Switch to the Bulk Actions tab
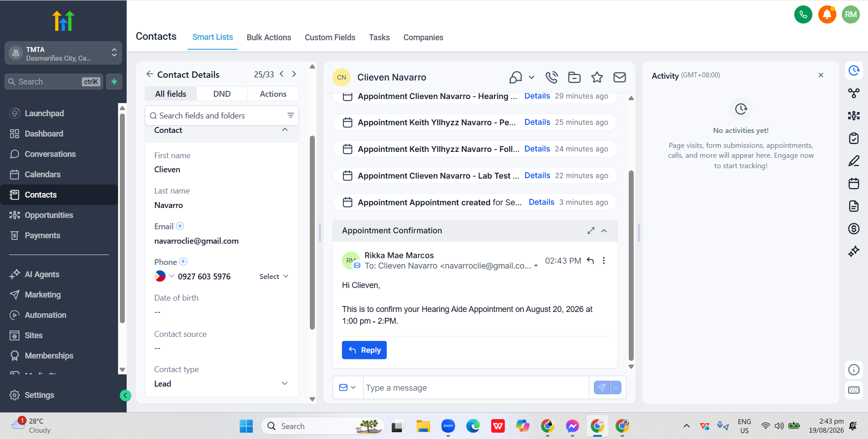Screen dimensions: 868x439 (269, 38)
